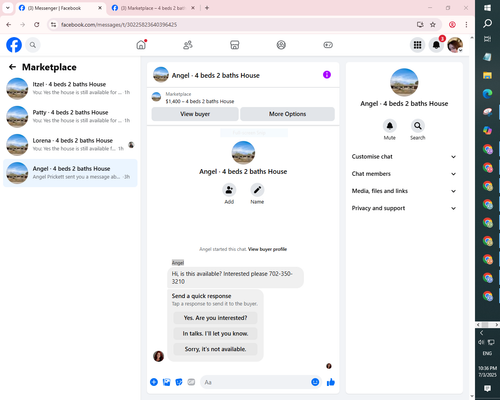Open a new Chrome tab

click(x=207, y=8)
